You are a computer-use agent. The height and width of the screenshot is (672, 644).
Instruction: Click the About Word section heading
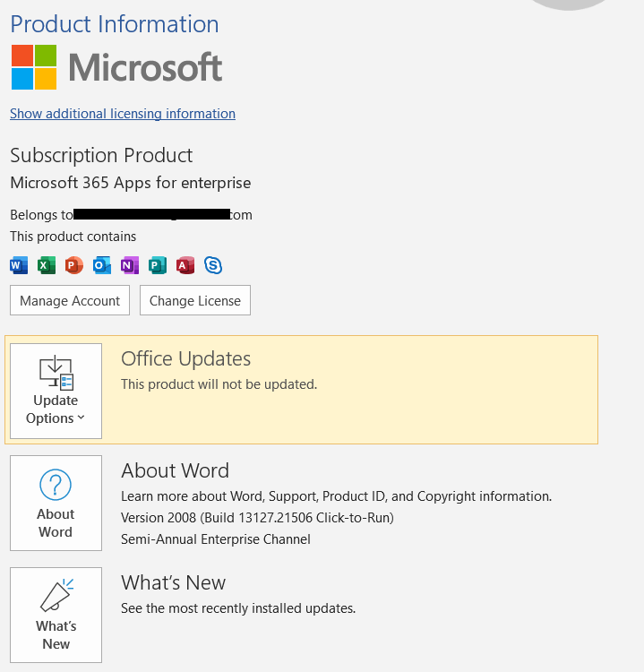coord(175,470)
